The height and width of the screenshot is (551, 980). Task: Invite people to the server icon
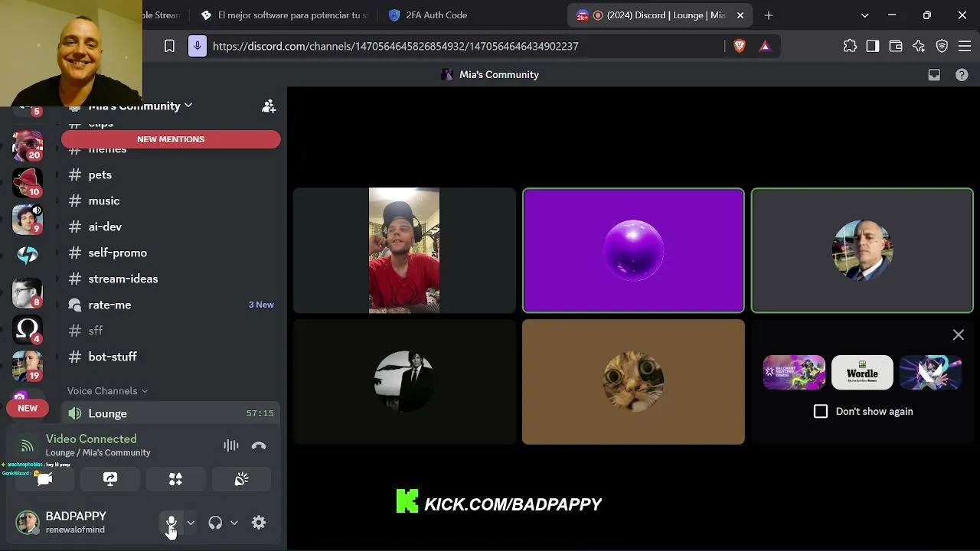click(x=269, y=106)
